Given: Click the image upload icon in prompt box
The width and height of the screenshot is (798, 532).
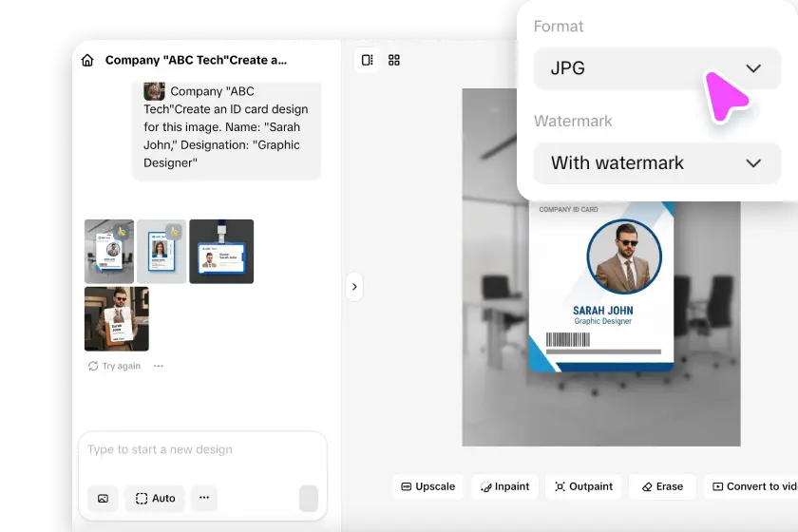Looking at the screenshot, I should (103, 499).
